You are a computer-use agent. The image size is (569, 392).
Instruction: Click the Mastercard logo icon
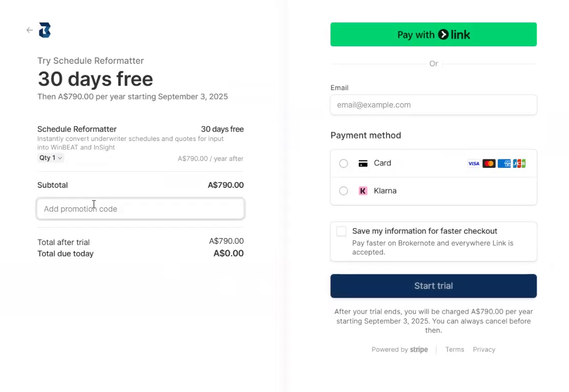[489, 163]
